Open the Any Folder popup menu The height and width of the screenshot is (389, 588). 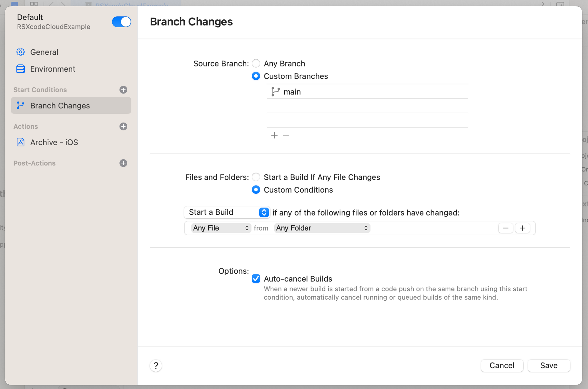pos(322,228)
